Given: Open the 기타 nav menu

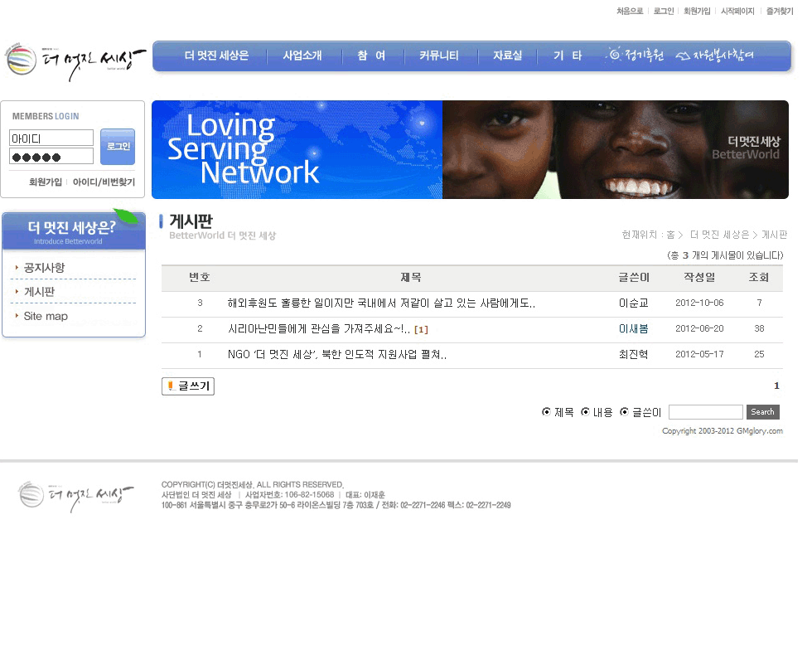Looking at the screenshot, I should pos(568,56).
